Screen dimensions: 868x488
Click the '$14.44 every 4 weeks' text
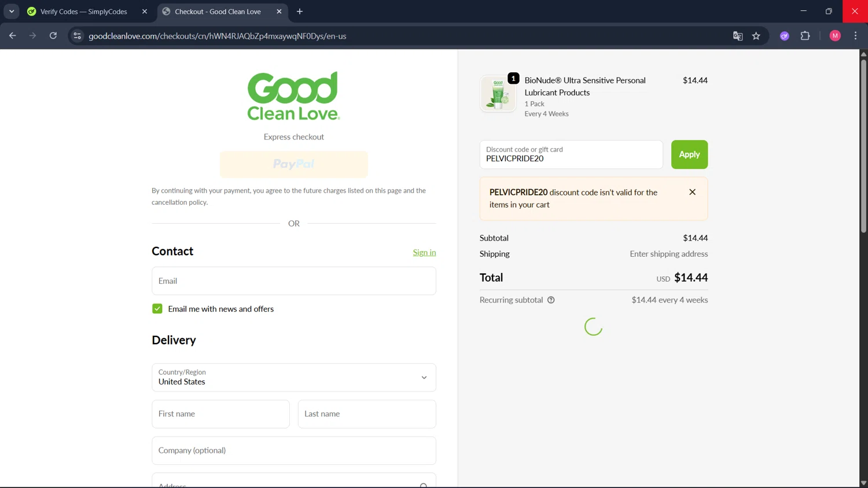pos(670,300)
